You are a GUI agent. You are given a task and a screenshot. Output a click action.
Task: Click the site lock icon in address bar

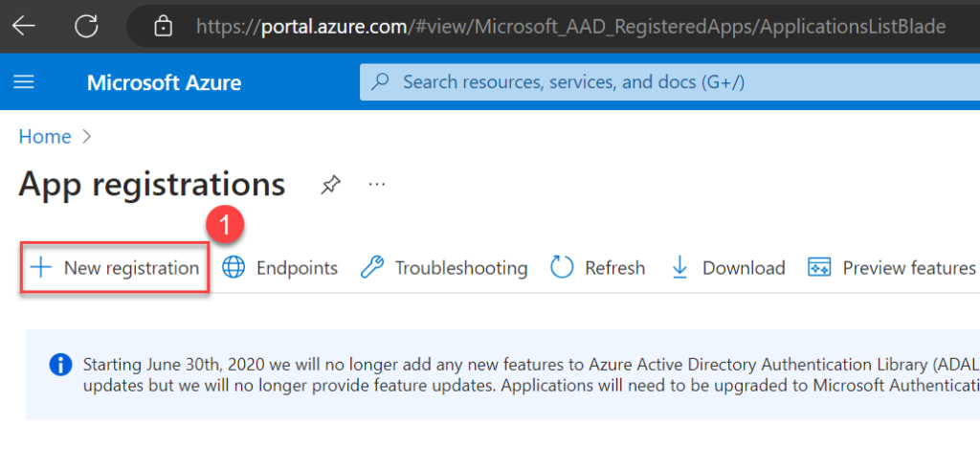[163, 26]
